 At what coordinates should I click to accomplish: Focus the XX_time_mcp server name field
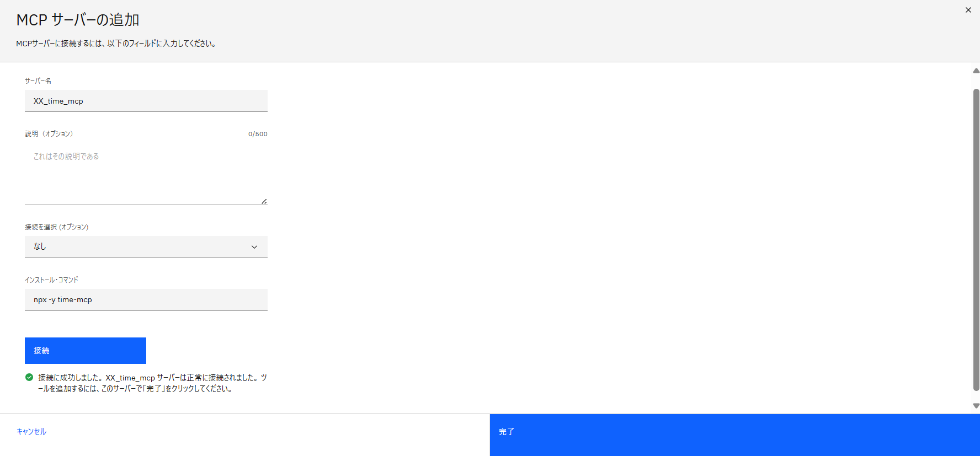click(146, 101)
